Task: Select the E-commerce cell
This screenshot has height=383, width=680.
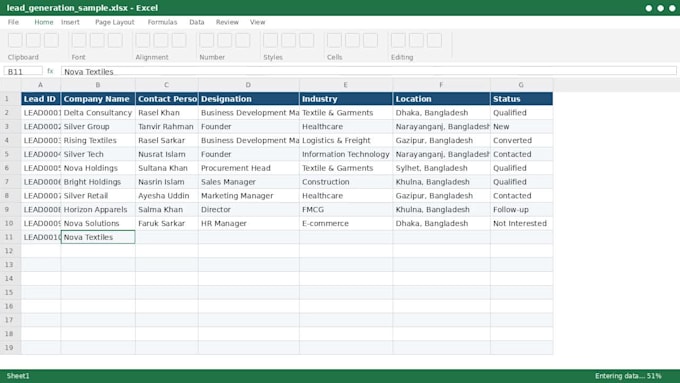Action: pyautogui.click(x=346, y=223)
